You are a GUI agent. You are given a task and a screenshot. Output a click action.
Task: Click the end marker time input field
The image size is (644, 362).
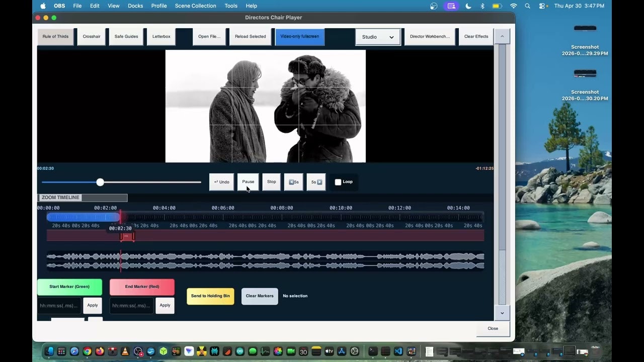click(x=132, y=306)
